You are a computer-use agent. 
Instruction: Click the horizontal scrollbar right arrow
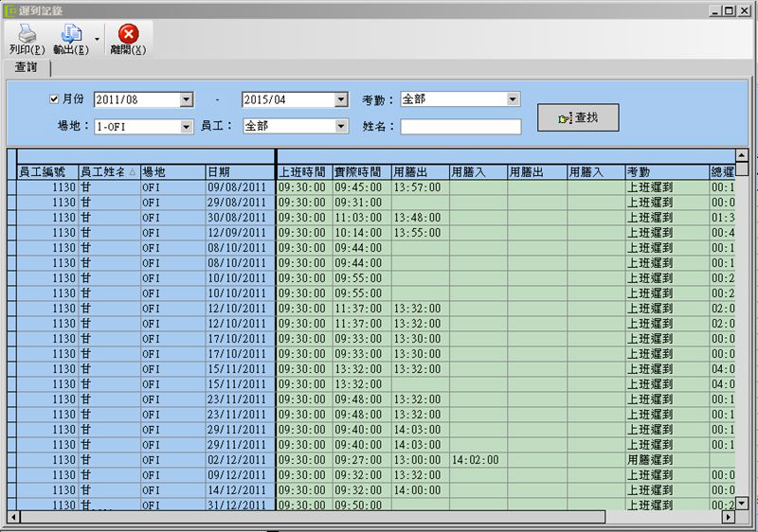point(728,517)
